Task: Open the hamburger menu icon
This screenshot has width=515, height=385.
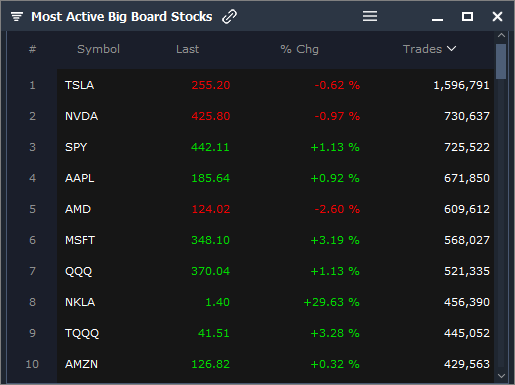Action: point(370,16)
